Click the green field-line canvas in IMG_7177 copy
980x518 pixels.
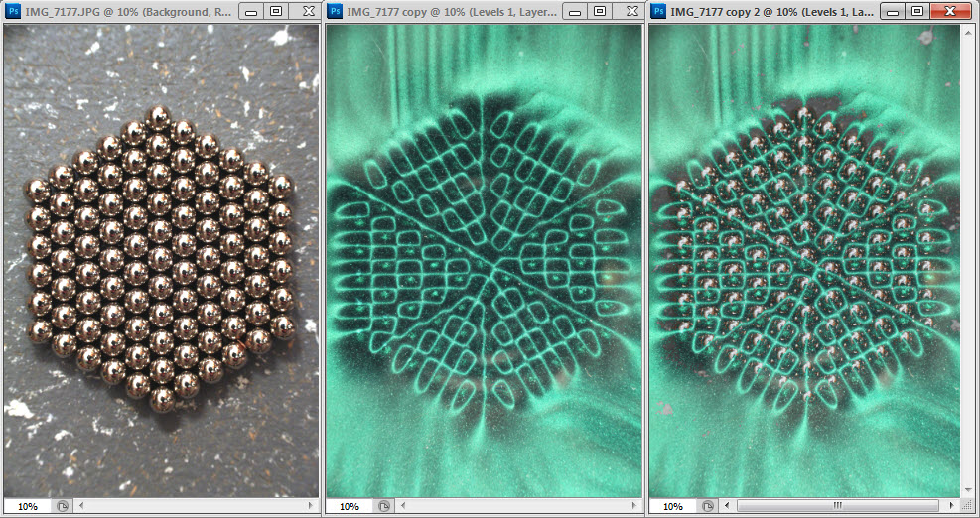pyautogui.click(x=484, y=261)
